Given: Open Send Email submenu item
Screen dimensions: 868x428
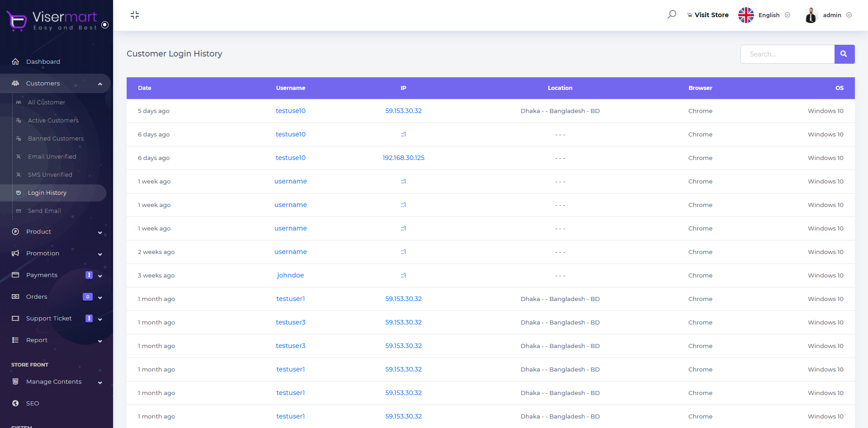Looking at the screenshot, I should coord(44,211).
